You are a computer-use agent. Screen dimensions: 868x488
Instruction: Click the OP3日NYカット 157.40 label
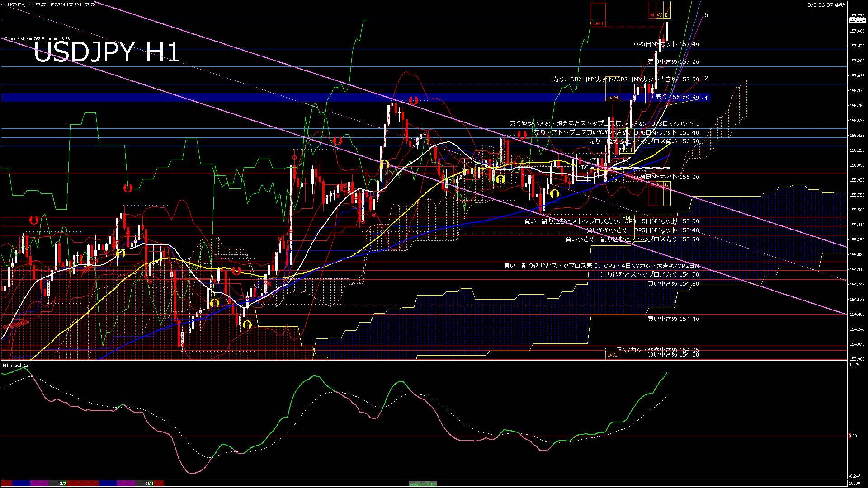point(666,44)
